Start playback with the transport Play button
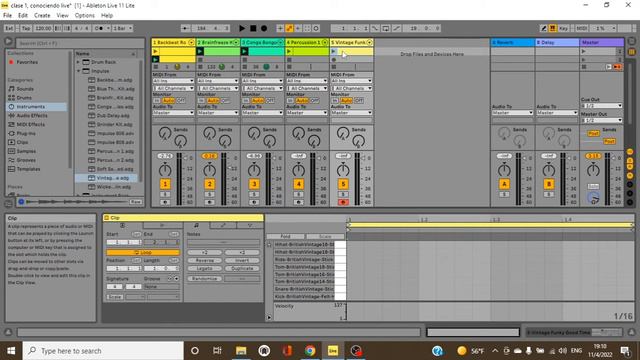Screen dimensions: 640x360 click(x=242, y=28)
